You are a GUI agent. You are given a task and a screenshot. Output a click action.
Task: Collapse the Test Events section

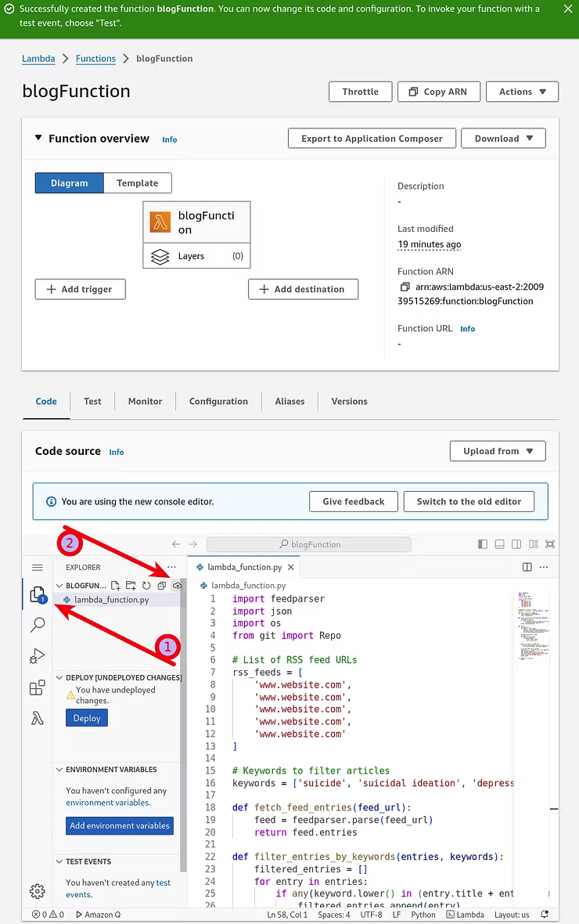59,861
